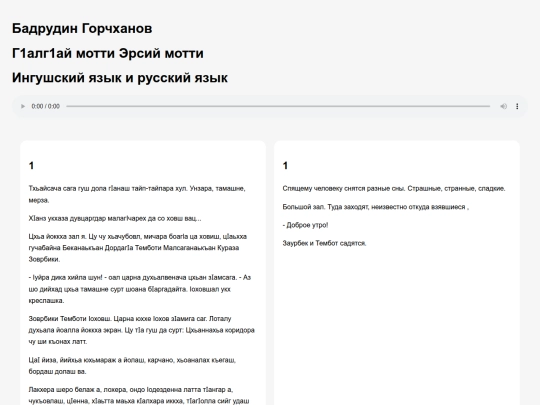Click heading Г1алг1ай мотти Эрсий мотти
This screenshot has height=405, width=540.
(x=108, y=53)
